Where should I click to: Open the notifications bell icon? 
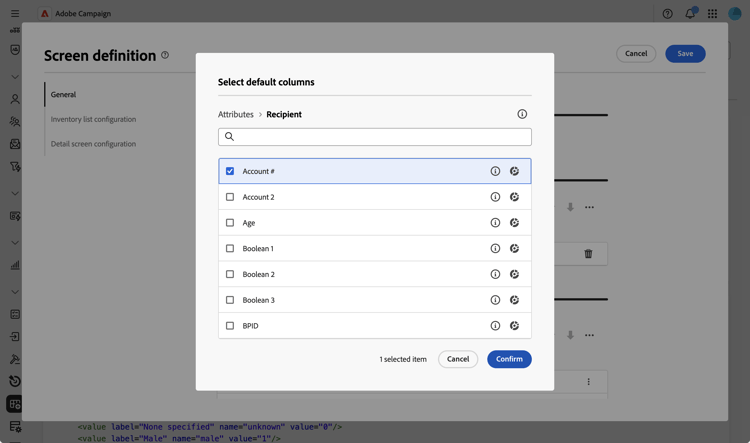coord(690,14)
